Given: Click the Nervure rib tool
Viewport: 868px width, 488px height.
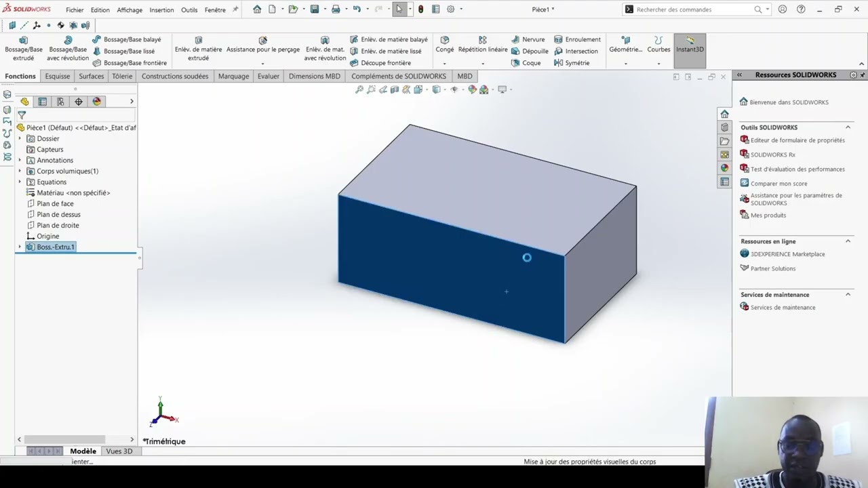Looking at the screenshot, I should click(x=528, y=39).
